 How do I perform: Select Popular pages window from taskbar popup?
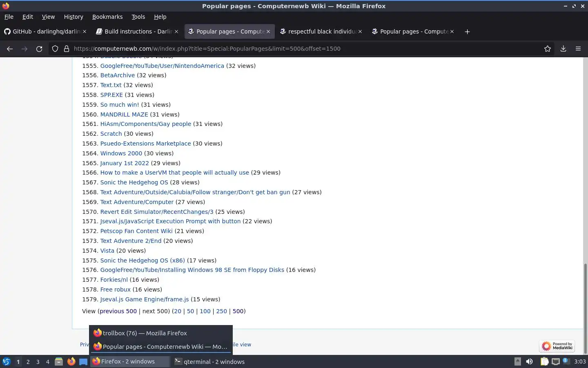(x=161, y=347)
